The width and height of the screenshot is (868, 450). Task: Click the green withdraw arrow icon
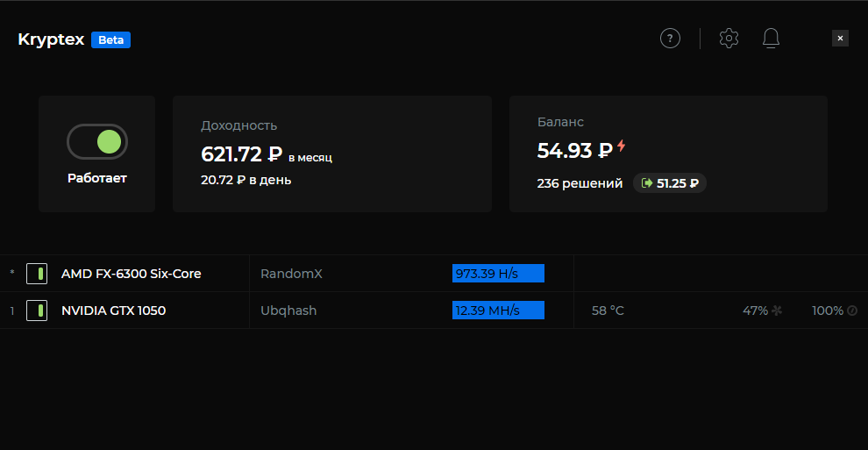[646, 183]
